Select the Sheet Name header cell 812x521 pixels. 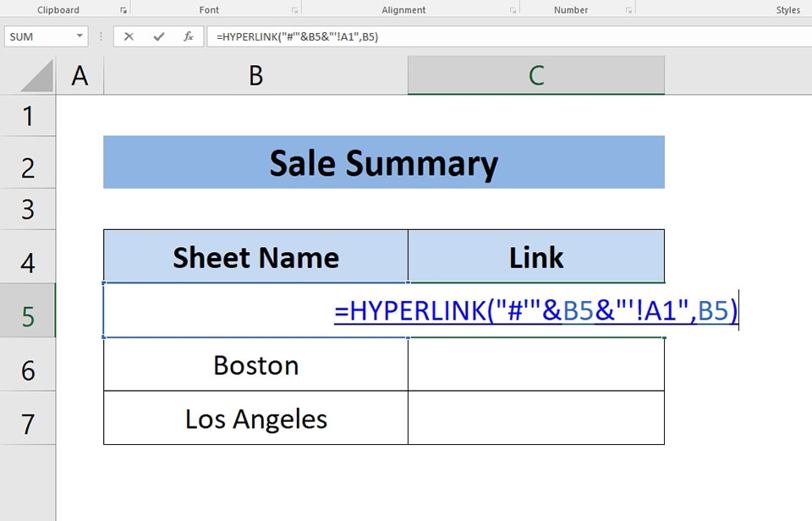(x=255, y=256)
